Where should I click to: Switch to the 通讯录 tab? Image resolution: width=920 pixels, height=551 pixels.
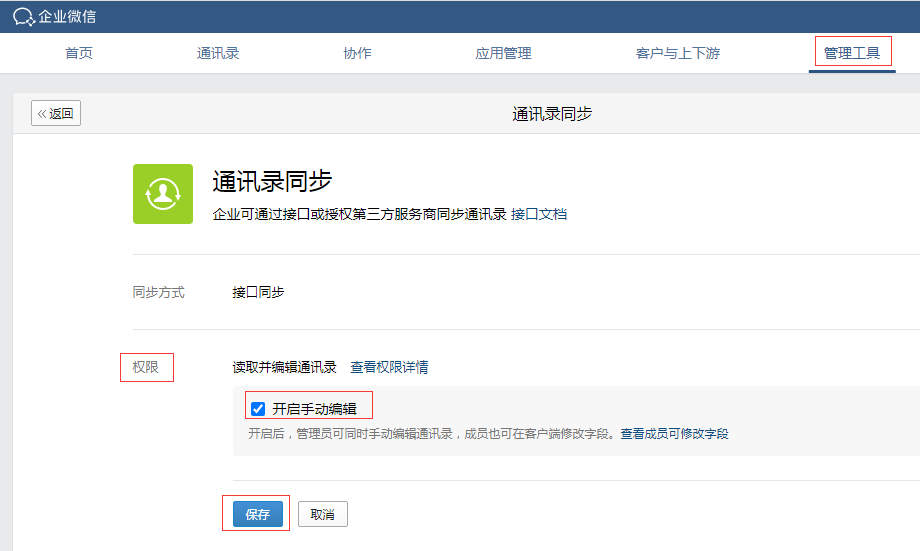(x=218, y=53)
